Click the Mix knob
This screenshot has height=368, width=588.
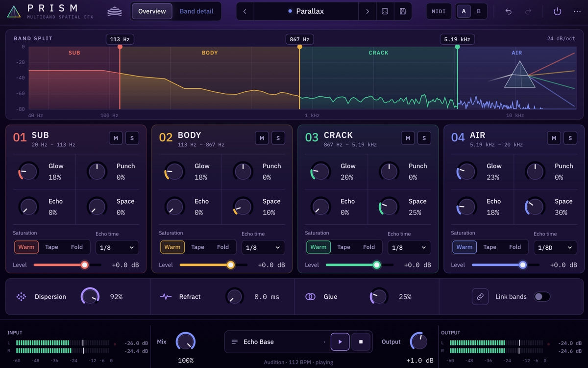tap(186, 342)
